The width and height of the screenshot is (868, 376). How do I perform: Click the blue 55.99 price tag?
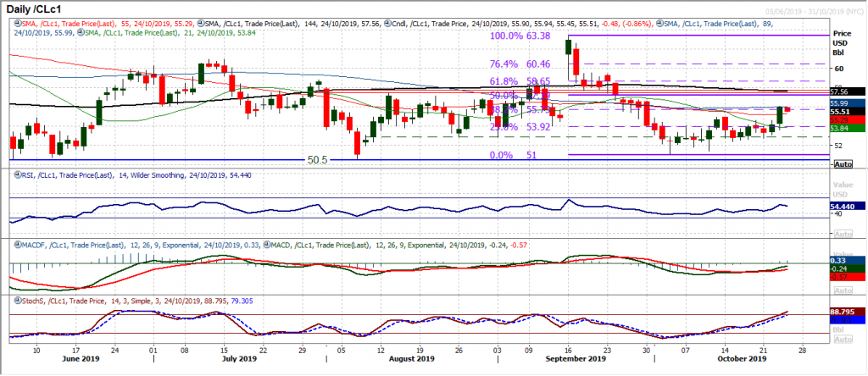849,102
